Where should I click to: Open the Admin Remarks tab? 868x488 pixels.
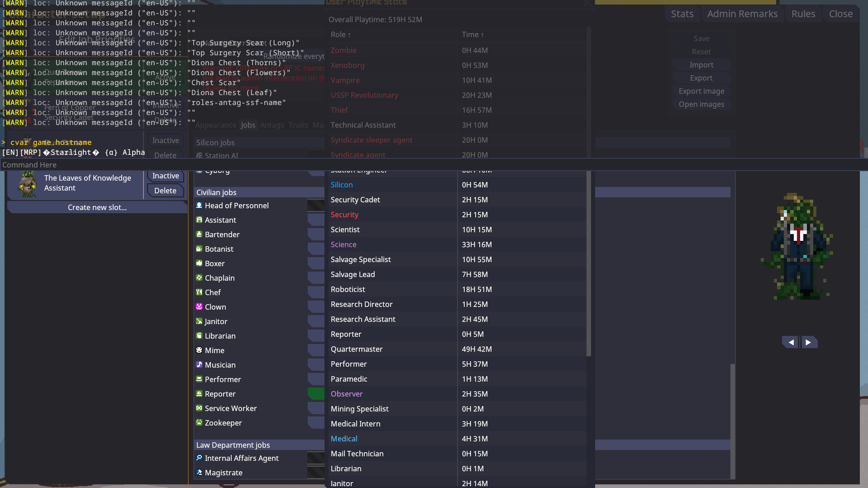pos(742,14)
